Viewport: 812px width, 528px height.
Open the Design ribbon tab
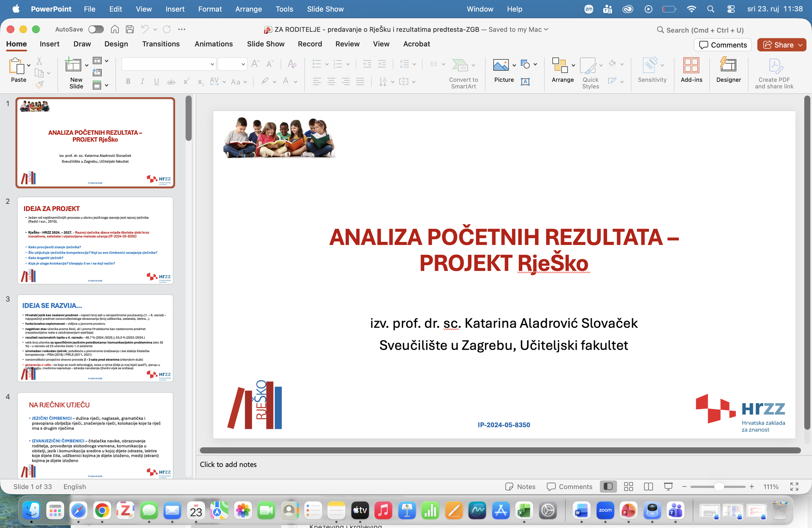tap(116, 44)
